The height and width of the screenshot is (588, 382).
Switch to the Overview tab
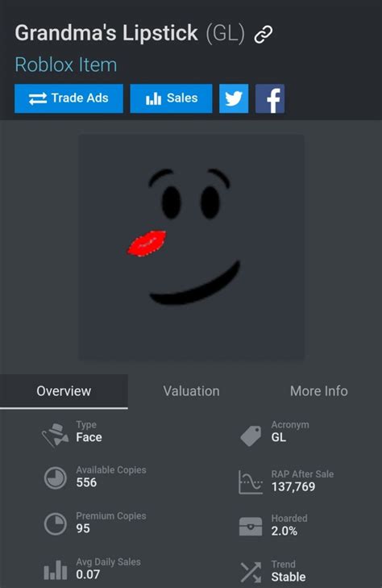pyautogui.click(x=64, y=391)
